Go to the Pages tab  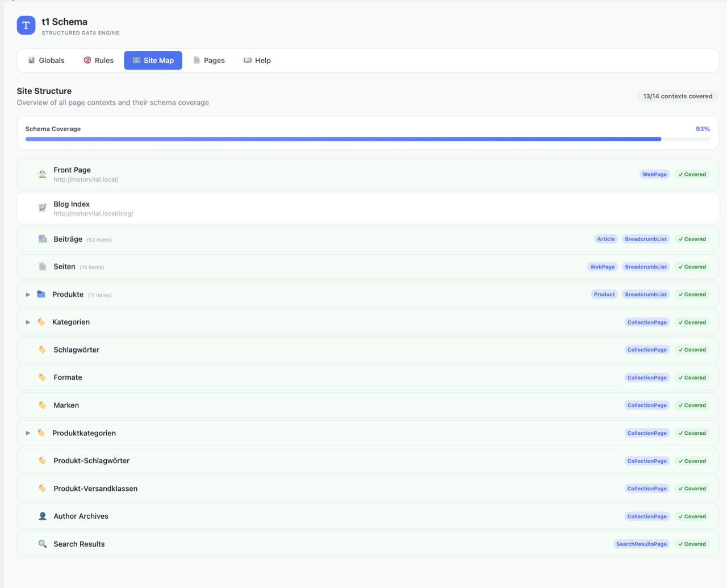point(208,60)
